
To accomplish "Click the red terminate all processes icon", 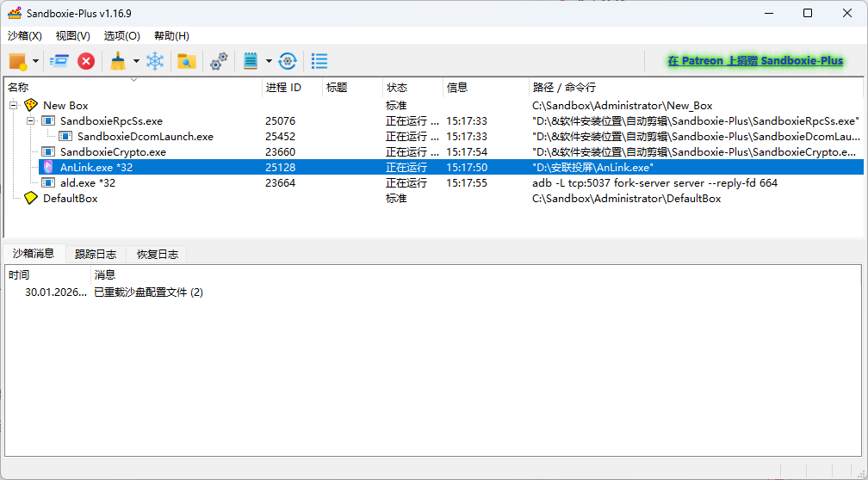I will pyautogui.click(x=86, y=61).
